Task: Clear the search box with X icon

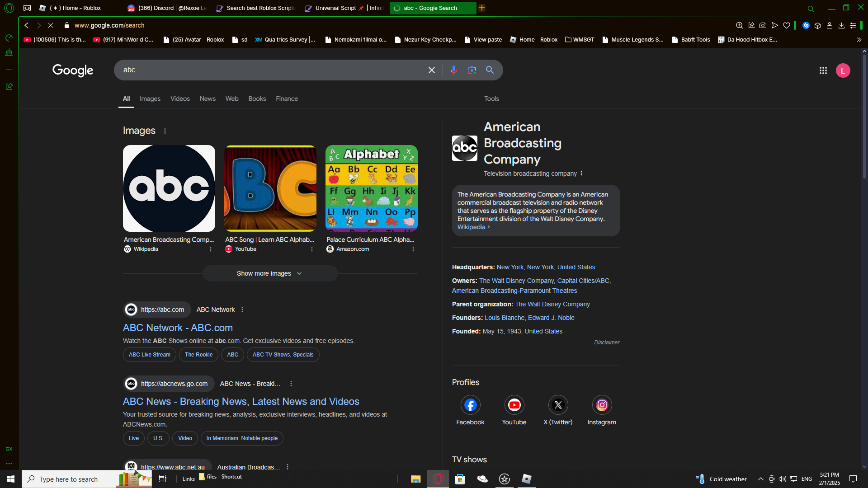Action: [431, 70]
